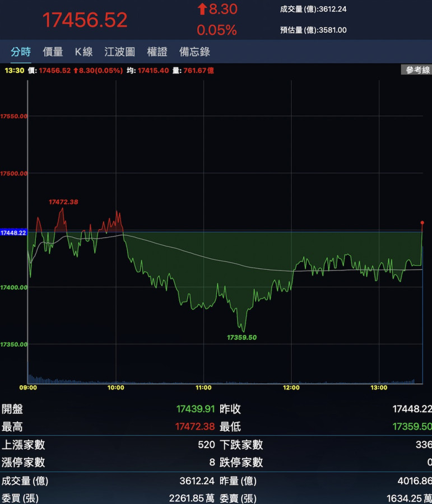Go to the 江波圖 tab
The image size is (432, 504).
119,52
